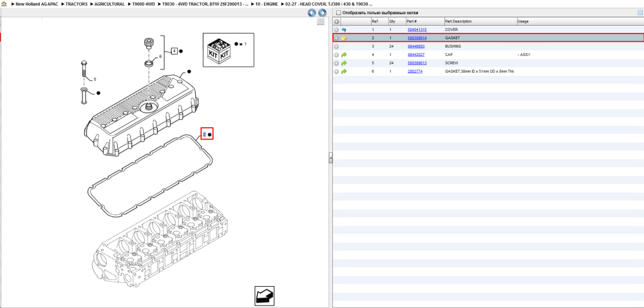
Task: Toggle the 'Отобразить только выбранные метки' checkbox
Action: [x=338, y=13]
